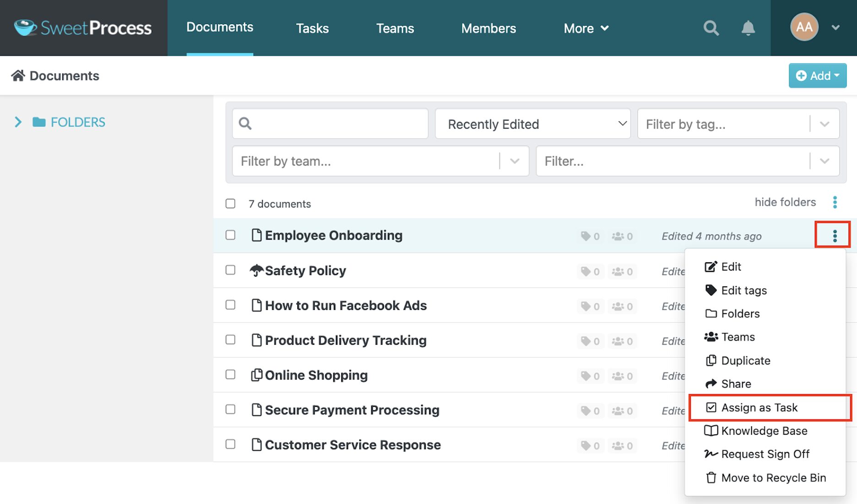Click team count on Secure Payment Processing row
Screen dimensions: 857x504
(623, 410)
